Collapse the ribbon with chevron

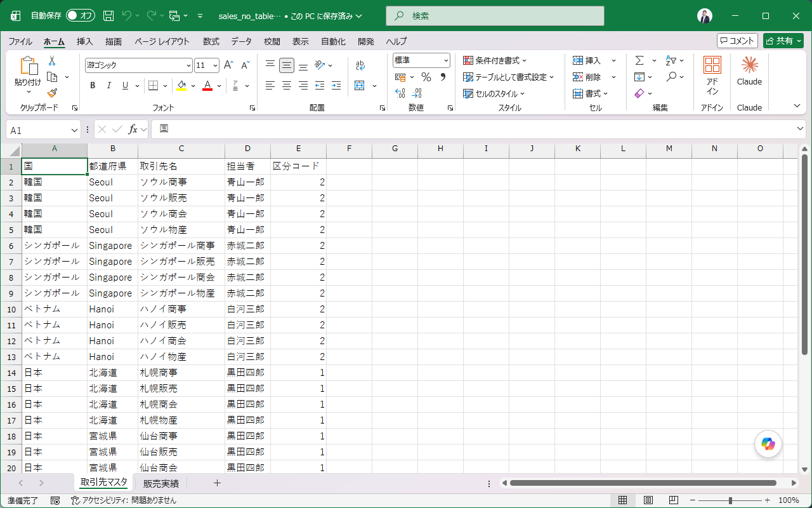pos(797,106)
